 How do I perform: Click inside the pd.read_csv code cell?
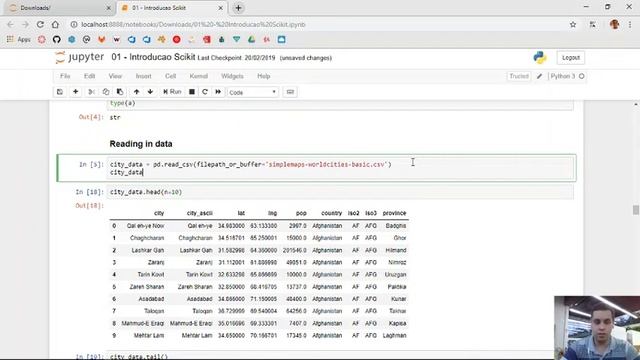tap(341, 168)
